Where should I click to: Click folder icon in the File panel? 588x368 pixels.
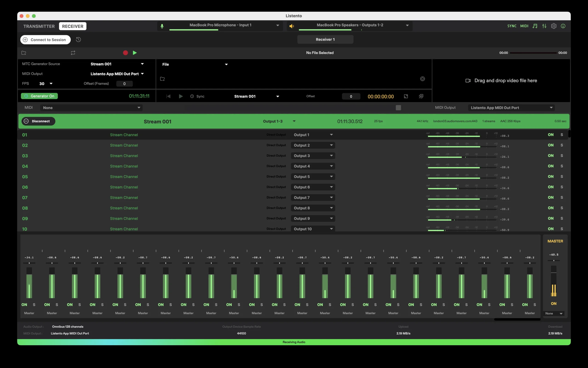click(x=162, y=79)
